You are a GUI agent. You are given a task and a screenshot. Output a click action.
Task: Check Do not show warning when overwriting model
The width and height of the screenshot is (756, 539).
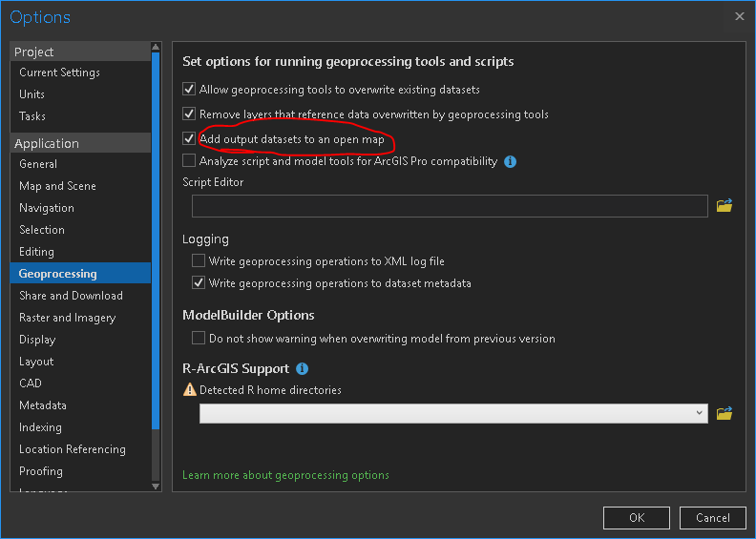pos(199,338)
